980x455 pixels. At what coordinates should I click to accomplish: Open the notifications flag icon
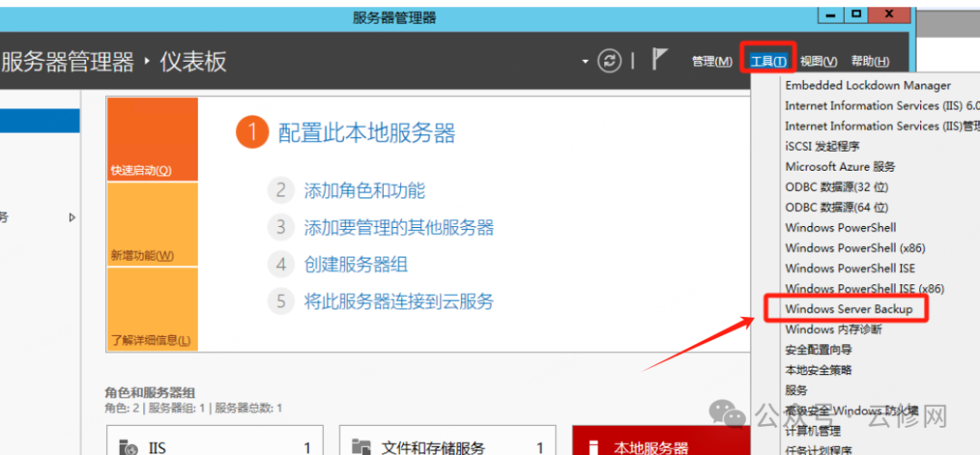660,59
